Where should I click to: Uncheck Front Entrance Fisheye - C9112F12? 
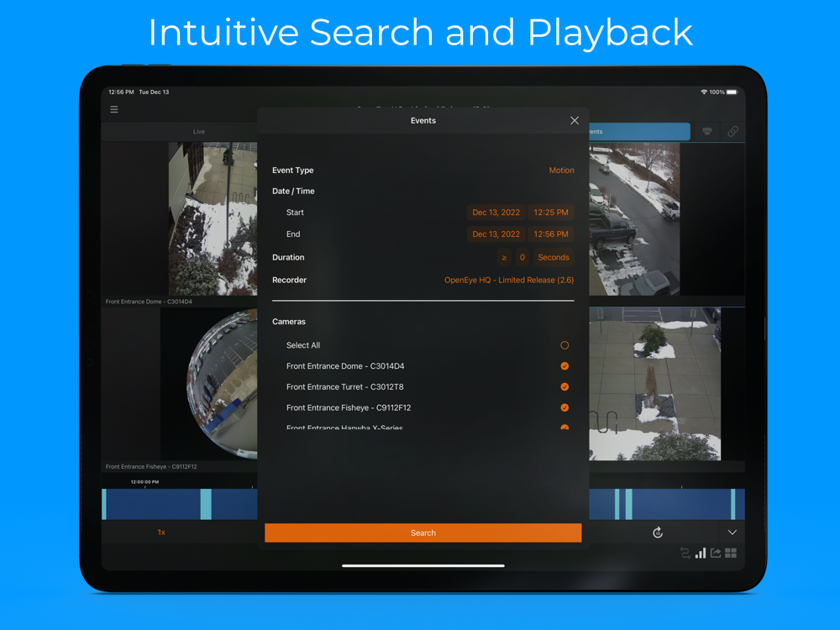[564, 407]
